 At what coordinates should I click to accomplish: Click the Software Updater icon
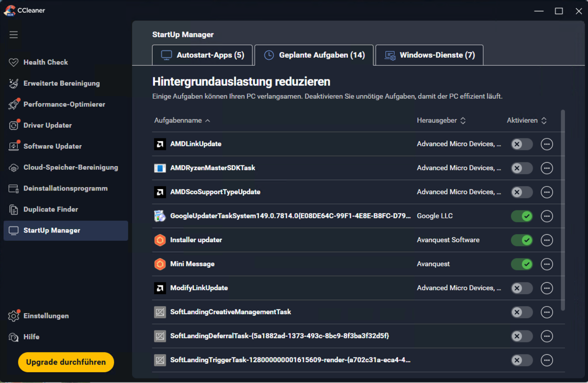pos(14,146)
